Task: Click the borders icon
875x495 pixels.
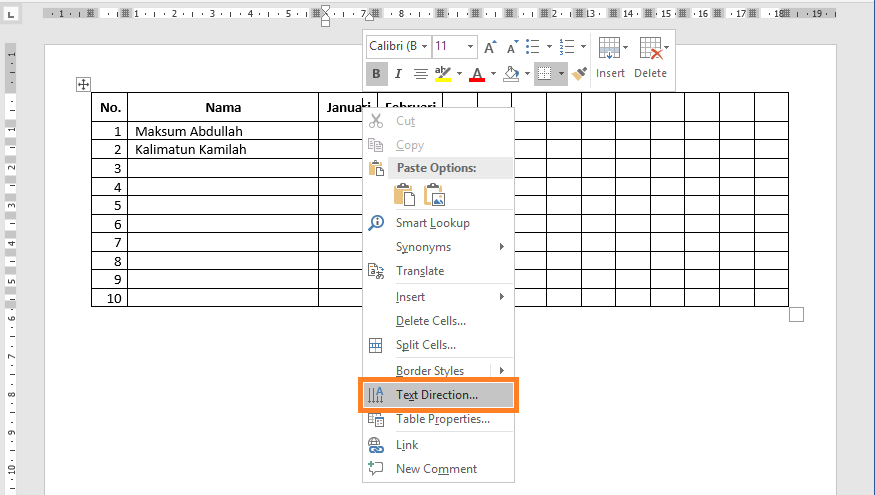Action: pos(545,74)
